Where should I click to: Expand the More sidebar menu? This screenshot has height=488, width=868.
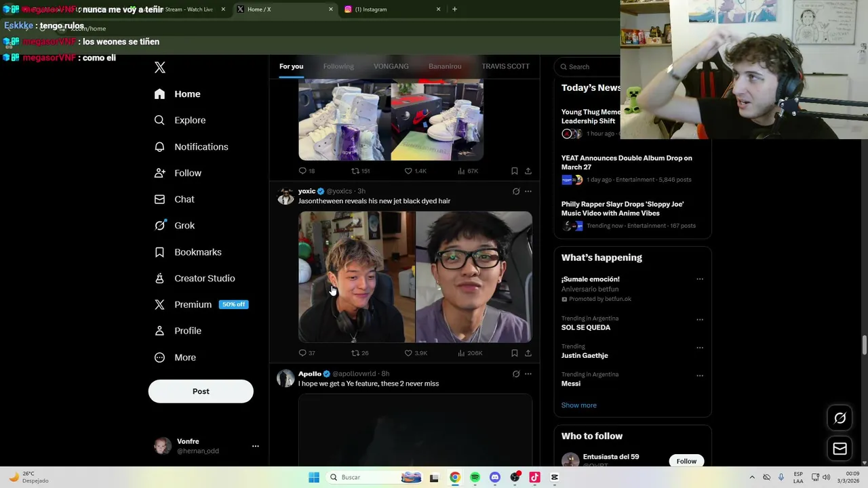[x=176, y=357]
